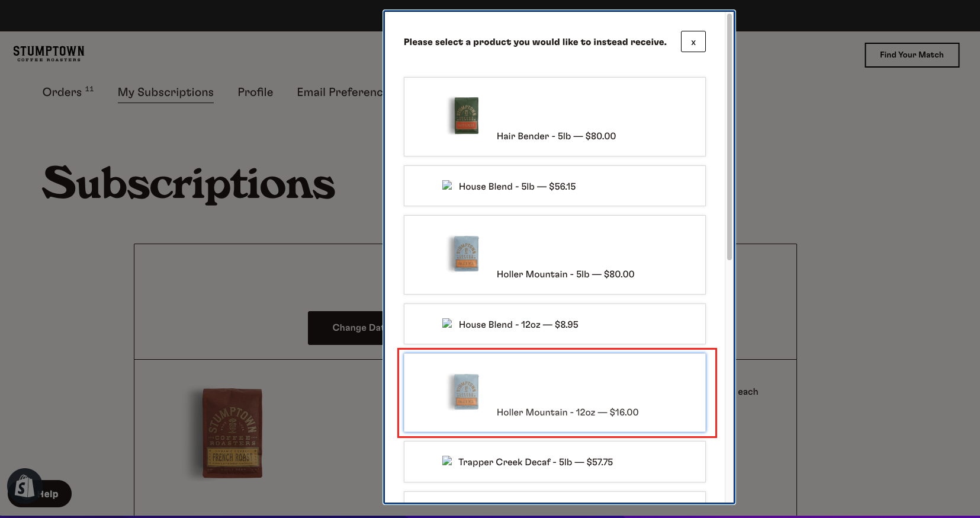Click the French Roast coffee bag image
Image resolution: width=980 pixels, height=518 pixels.
click(x=232, y=433)
